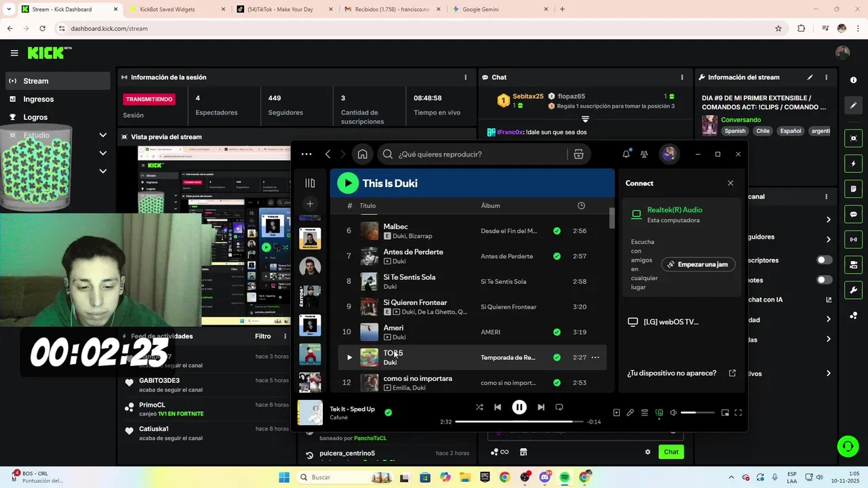The width and height of the screenshot is (868, 488).
Task: Open the Windows Start menu
Action: (x=284, y=477)
